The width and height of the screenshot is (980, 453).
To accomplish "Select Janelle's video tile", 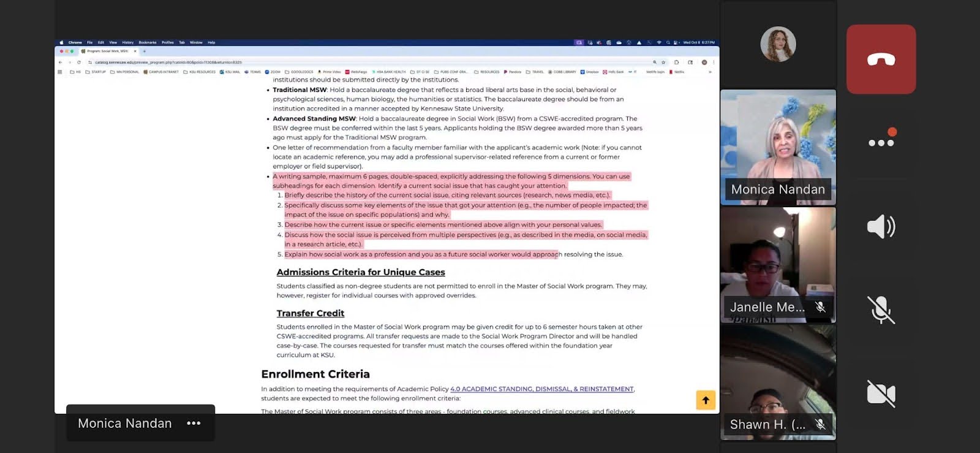I will point(778,265).
